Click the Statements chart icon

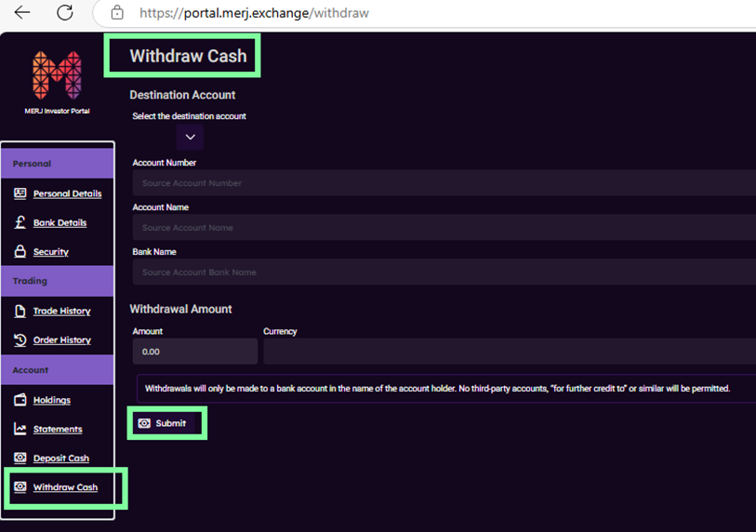20,429
